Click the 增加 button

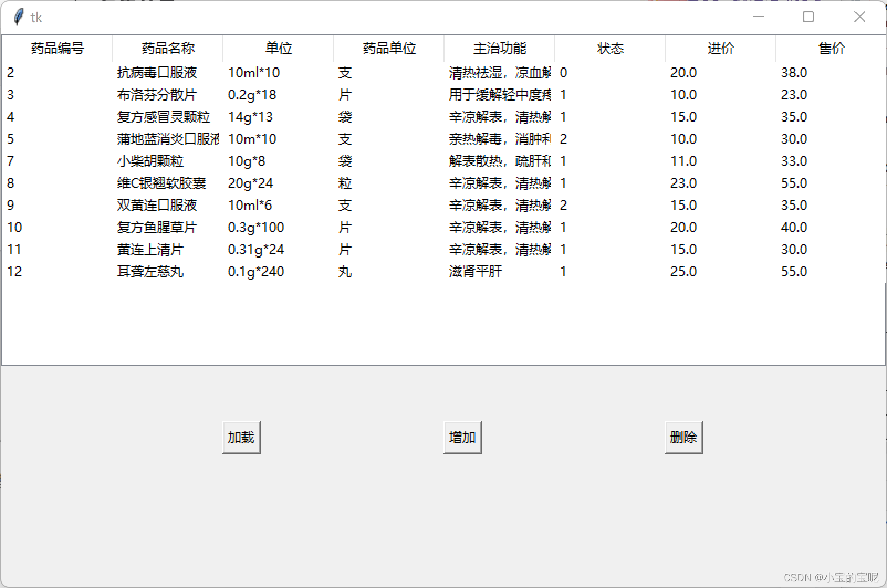click(462, 437)
